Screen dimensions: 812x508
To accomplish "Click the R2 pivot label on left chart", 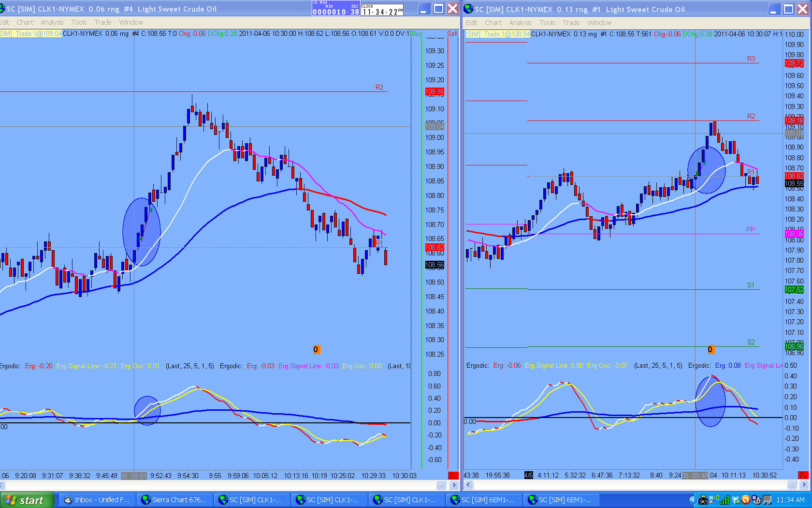I will [379, 87].
